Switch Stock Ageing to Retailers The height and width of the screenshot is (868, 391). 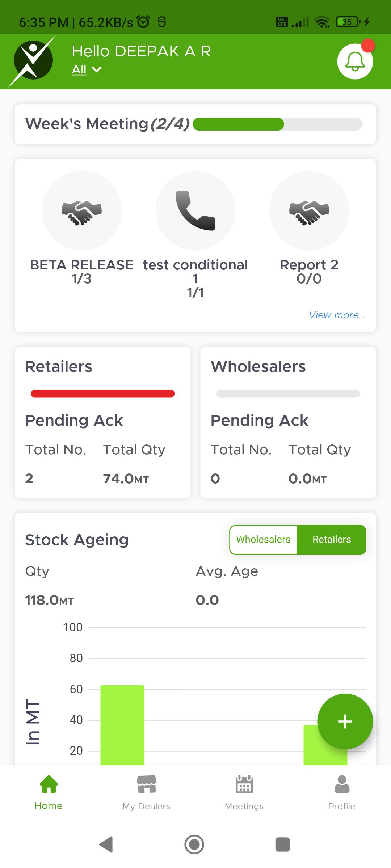pos(332,540)
